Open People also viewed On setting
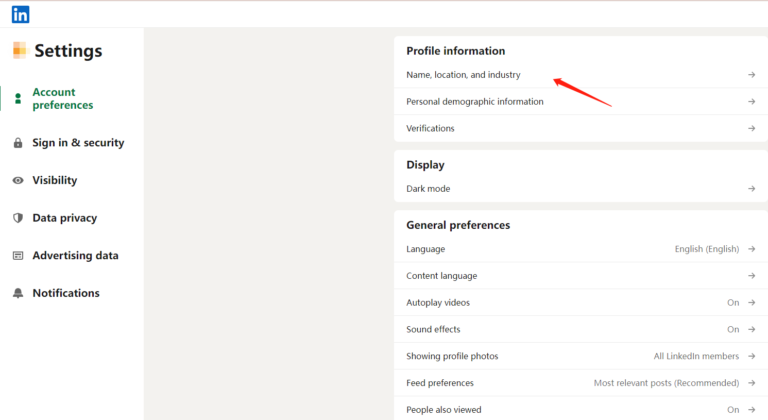The width and height of the screenshot is (768, 420). point(733,409)
